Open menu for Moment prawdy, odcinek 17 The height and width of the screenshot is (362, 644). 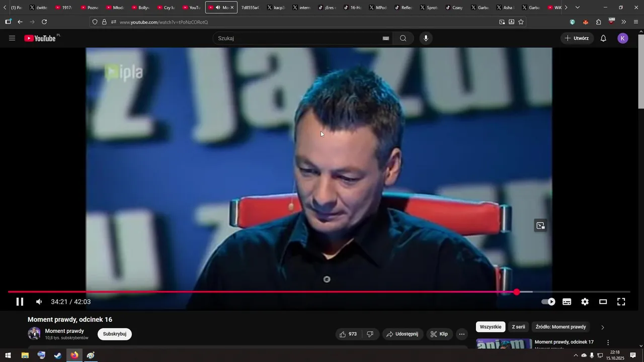[608, 342]
